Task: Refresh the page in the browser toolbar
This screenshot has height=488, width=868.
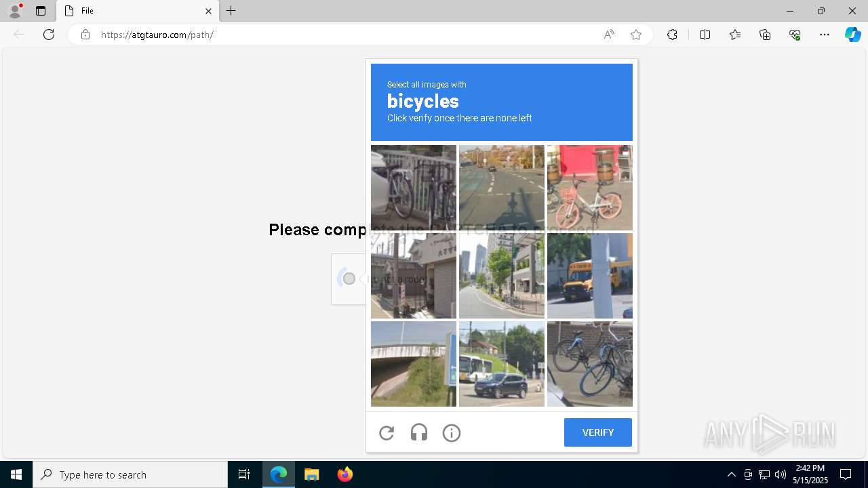Action: coord(49,35)
